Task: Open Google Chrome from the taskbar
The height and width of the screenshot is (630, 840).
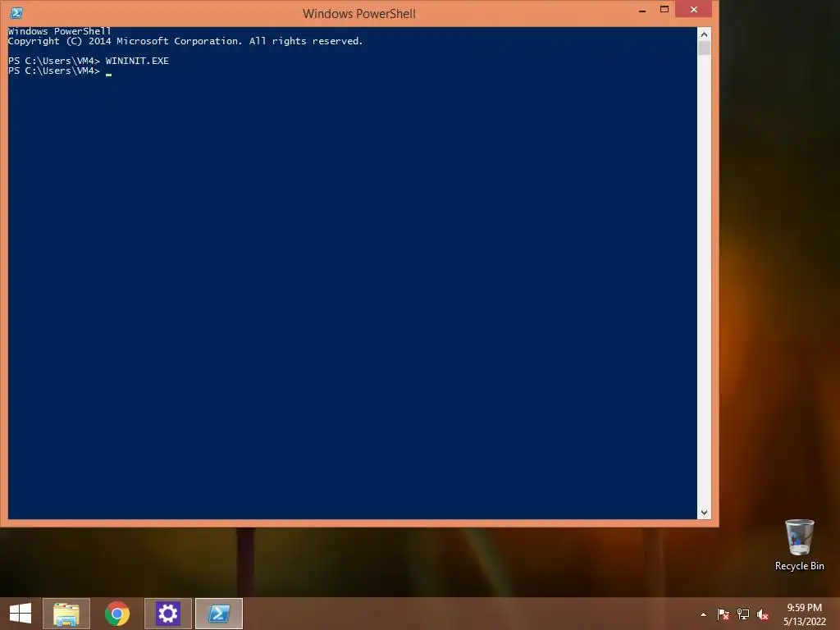Action: click(117, 614)
